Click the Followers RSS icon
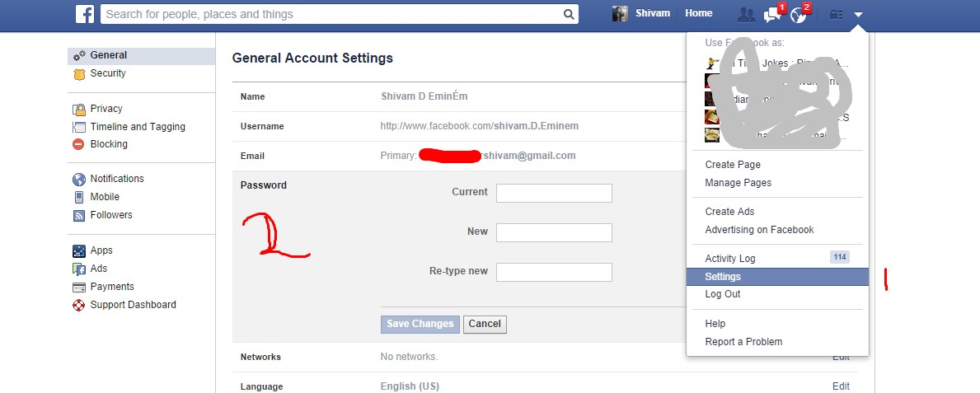The width and height of the screenshot is (980, 393). click(79, 216)
